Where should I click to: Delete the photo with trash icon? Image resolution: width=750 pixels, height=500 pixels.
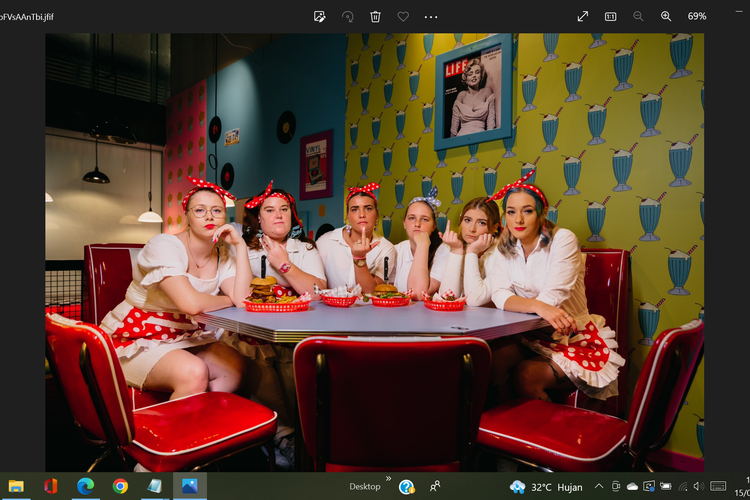(376, 16)
